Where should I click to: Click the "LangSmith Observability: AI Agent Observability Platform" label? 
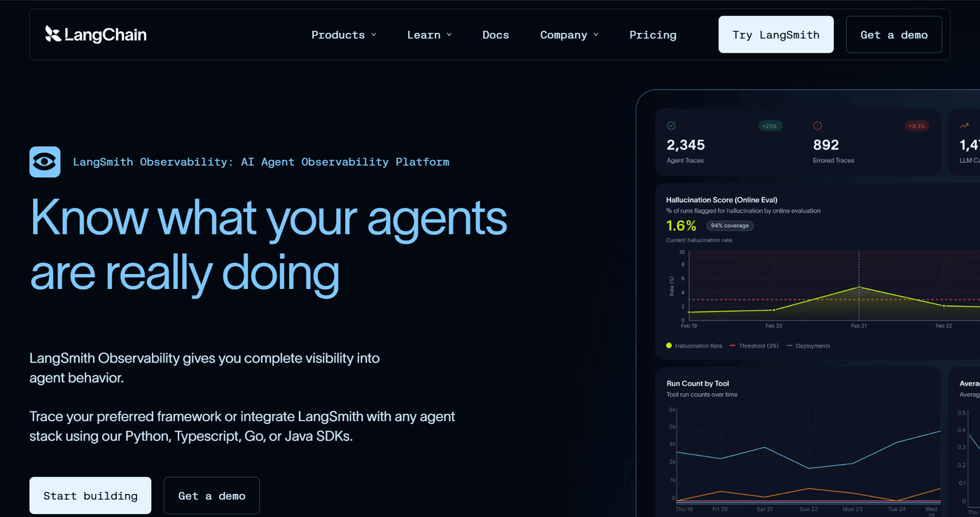[x=261, y=162]
